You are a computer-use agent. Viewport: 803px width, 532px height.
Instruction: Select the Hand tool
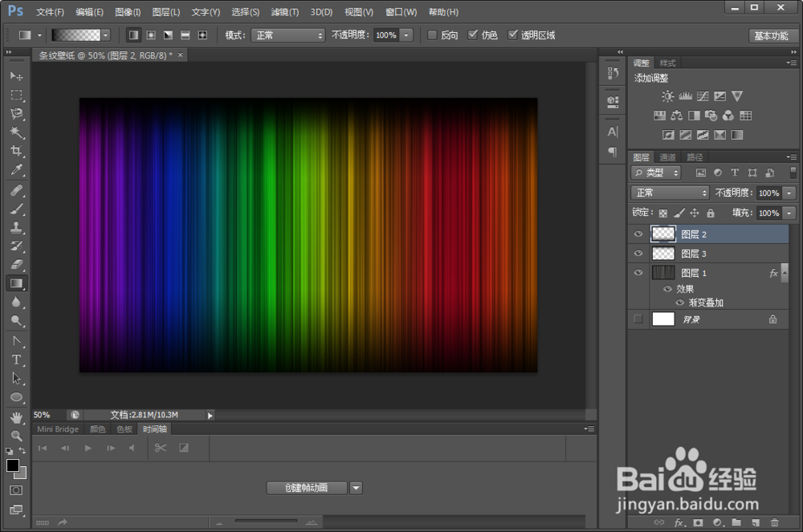[16, 417]
